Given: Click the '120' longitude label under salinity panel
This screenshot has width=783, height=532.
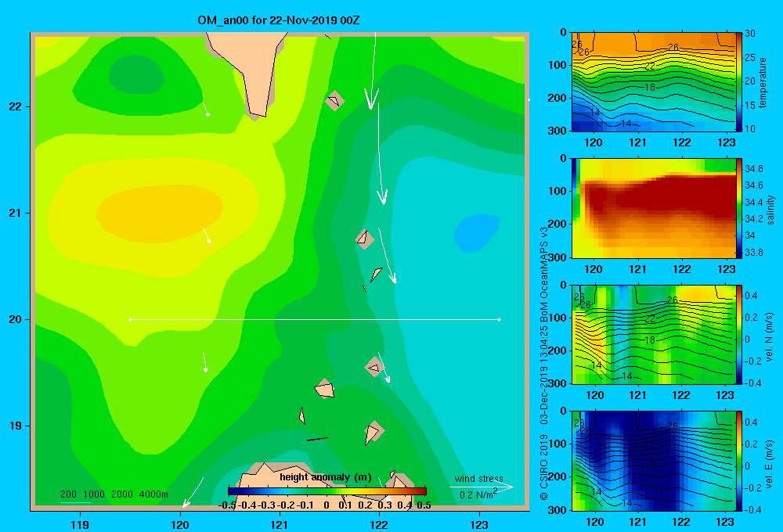Looking at the screenshot, I should [594, 269].
